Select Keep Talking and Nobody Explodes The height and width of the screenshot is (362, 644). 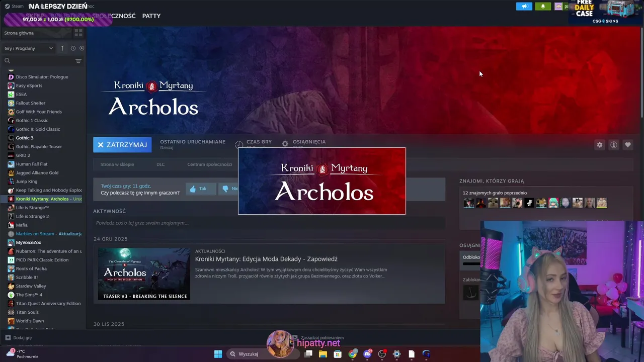click(x=49, y=190)
